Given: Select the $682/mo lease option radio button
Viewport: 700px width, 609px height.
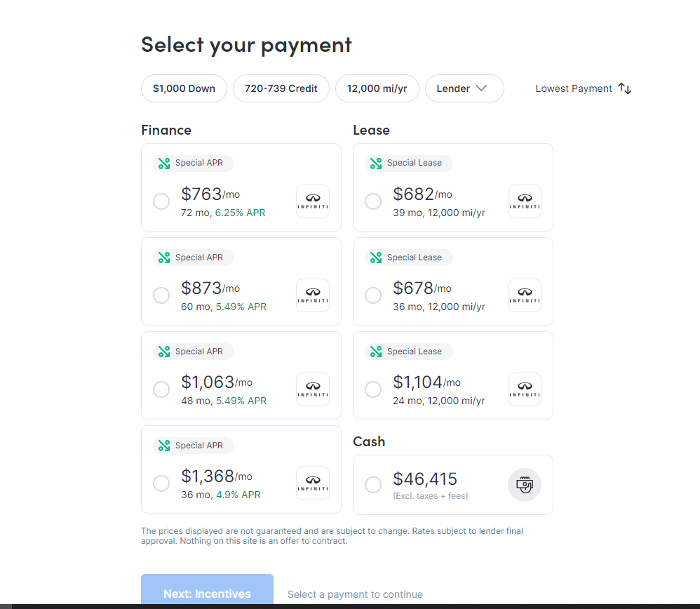Looking at the screenshot, I should coord(373,201).
